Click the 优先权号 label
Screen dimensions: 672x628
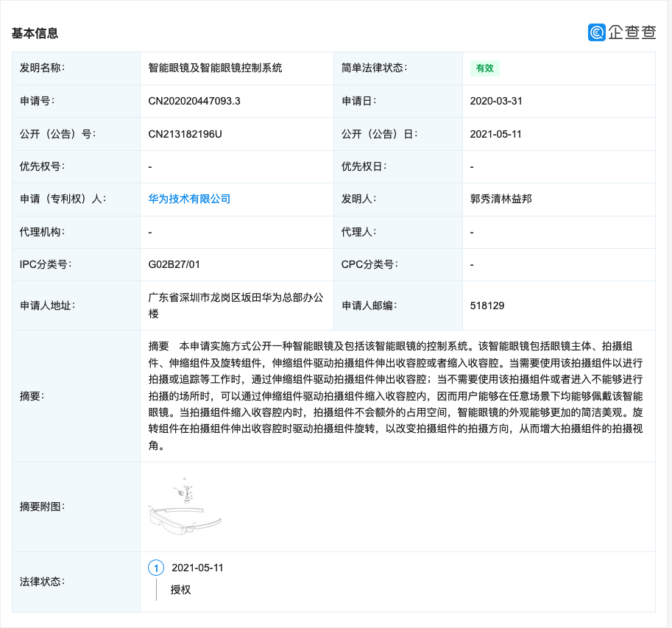pos(42,166)
